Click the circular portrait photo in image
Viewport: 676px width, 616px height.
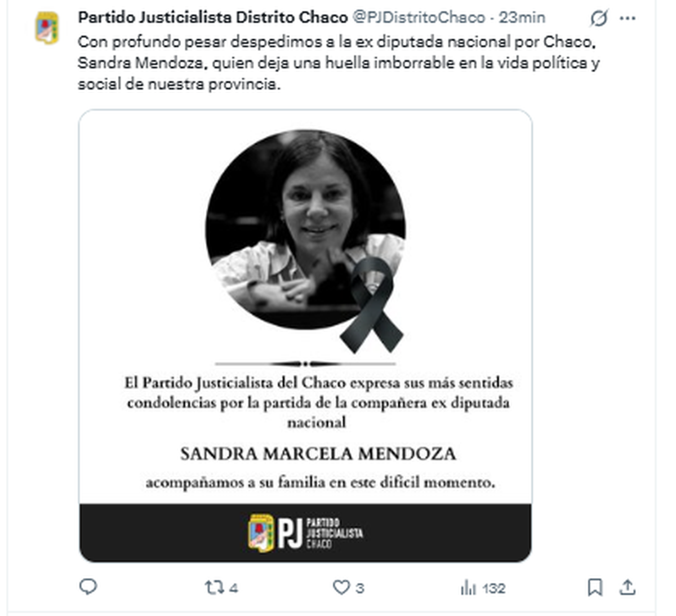tap(305, 229)
